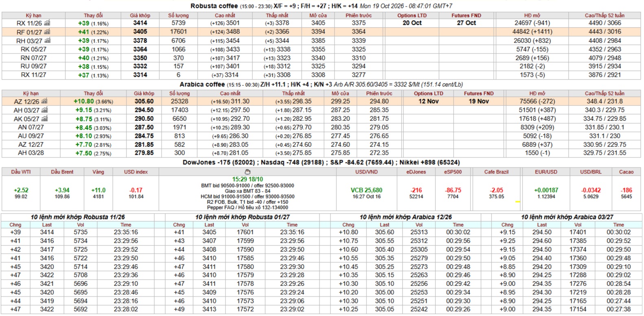The image size is (644, 316).
Task: Select the RK 05/27 contract label
Action: point(33,49)
